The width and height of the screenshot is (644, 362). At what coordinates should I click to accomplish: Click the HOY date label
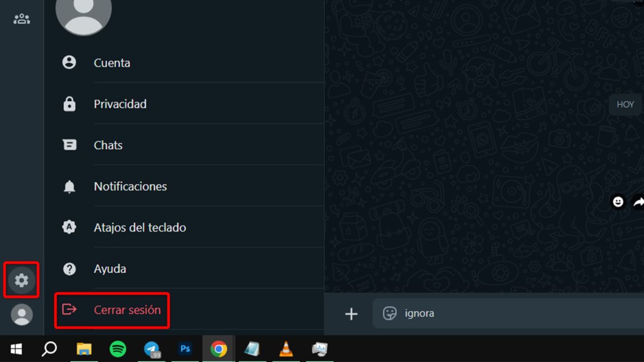coord(625,105)
